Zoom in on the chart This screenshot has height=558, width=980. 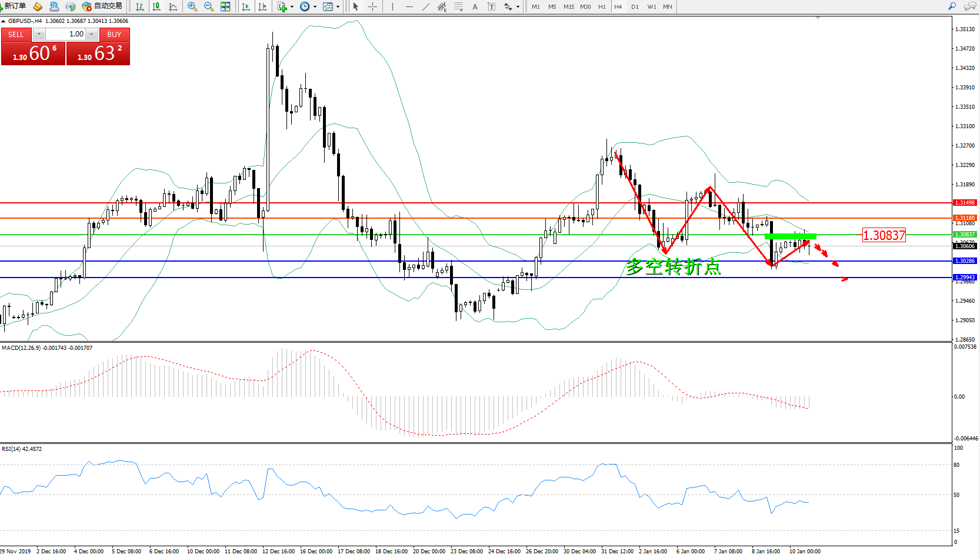point(192,6)
